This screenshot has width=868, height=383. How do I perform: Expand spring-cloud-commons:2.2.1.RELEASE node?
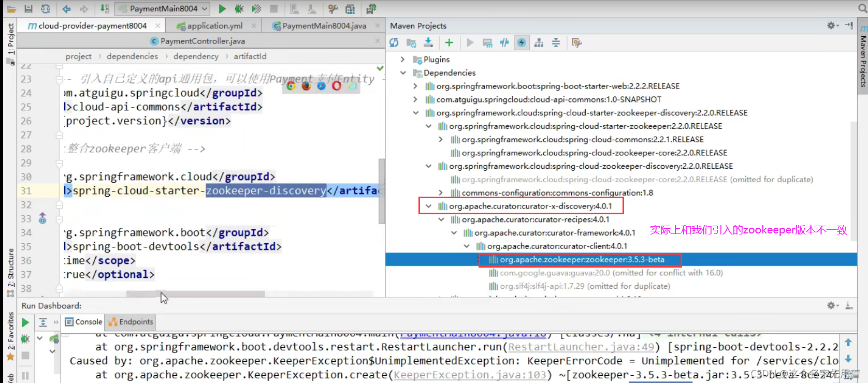[441, 139]
